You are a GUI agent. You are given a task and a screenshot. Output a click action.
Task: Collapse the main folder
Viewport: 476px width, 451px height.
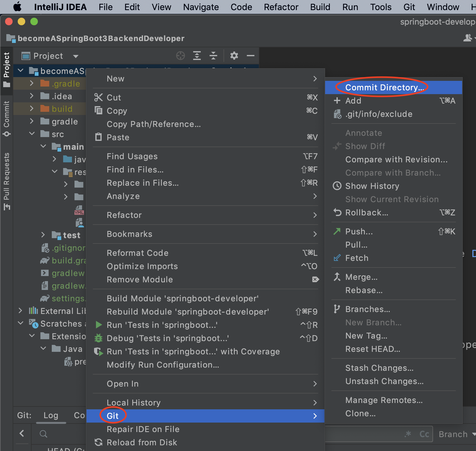click(43, 147)
